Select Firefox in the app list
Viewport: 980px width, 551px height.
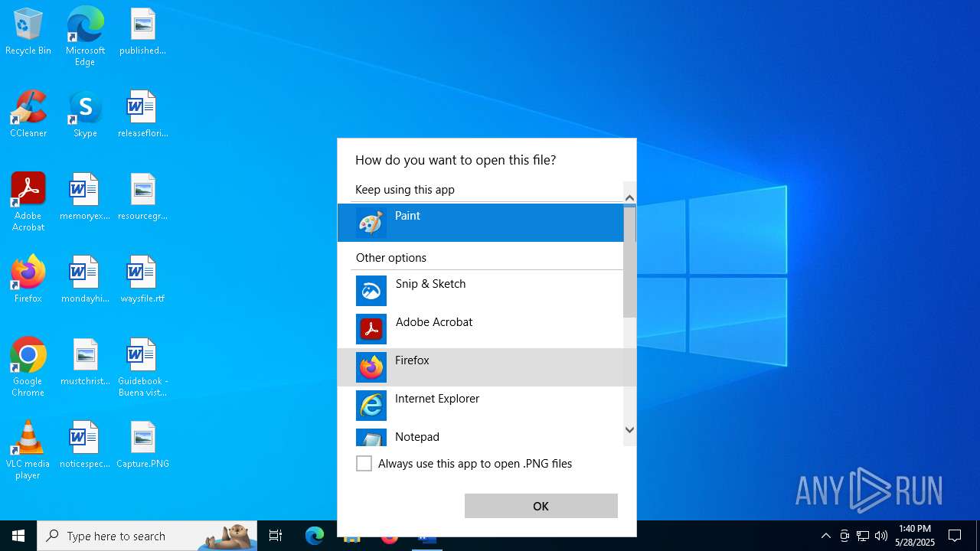click(481, 367)
